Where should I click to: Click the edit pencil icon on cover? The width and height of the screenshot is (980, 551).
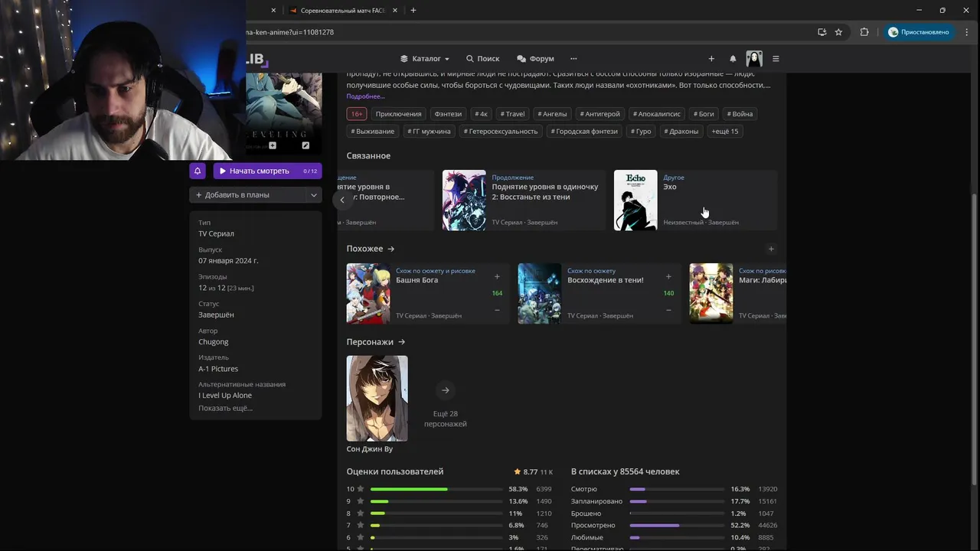[x=305, y=145]
